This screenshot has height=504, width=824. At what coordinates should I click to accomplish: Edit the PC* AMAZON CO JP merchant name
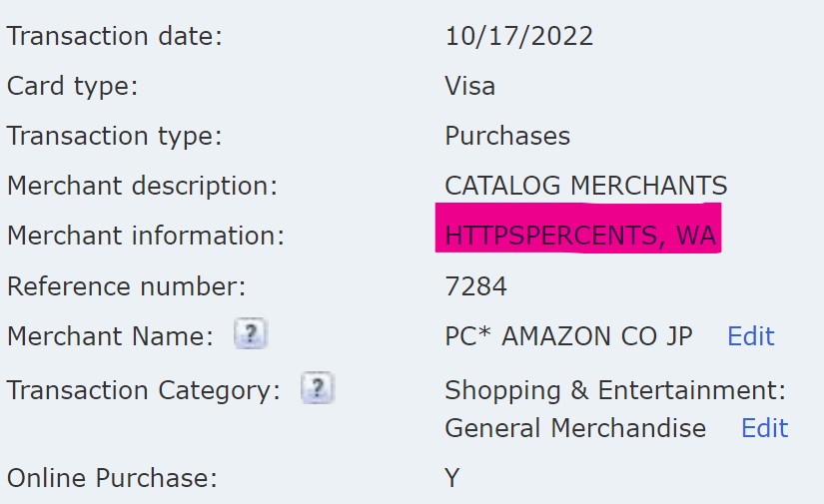point(750,336)
